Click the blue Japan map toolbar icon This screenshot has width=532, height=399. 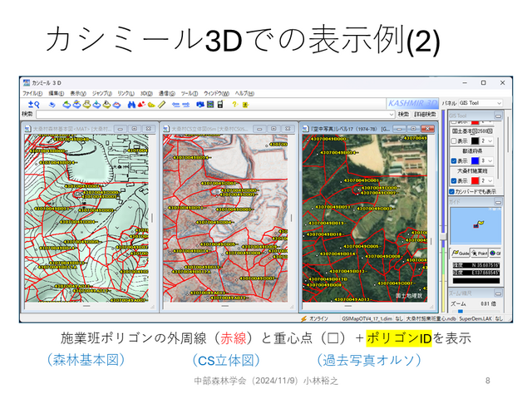coord(200,105)
